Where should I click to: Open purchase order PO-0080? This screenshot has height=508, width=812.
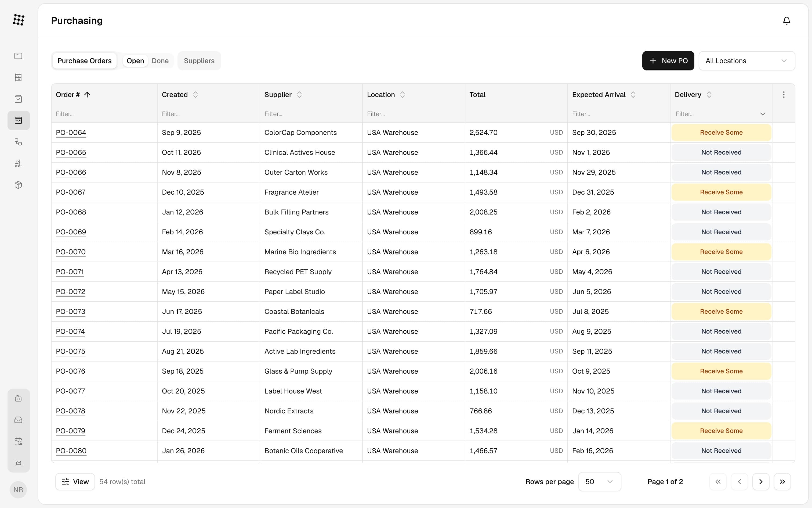coord(71,450)
